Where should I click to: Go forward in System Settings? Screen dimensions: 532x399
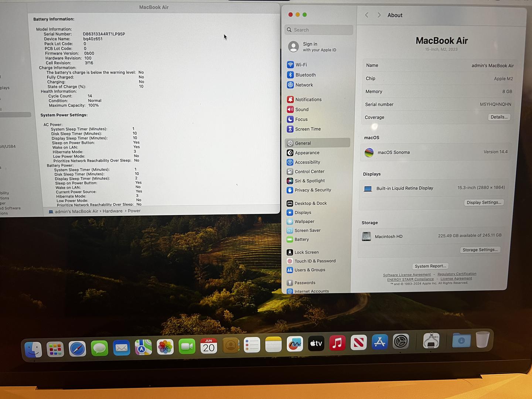(379, 15)
